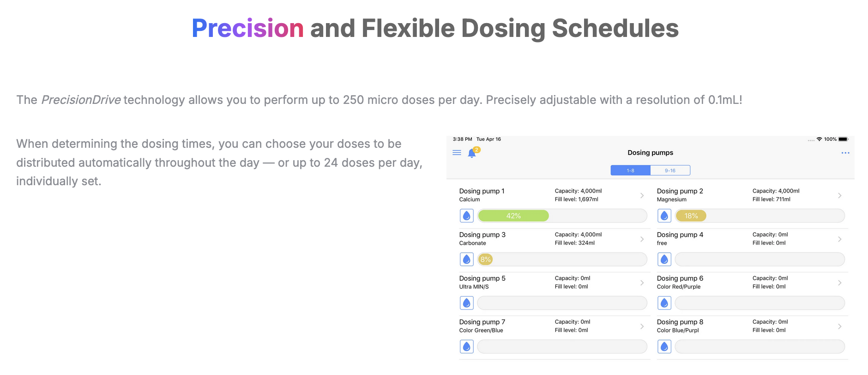Click the droplet icon for Dosing pump 6
Image resolution: width=868 pixels, height=375 pixels.
tap(664, 303)
